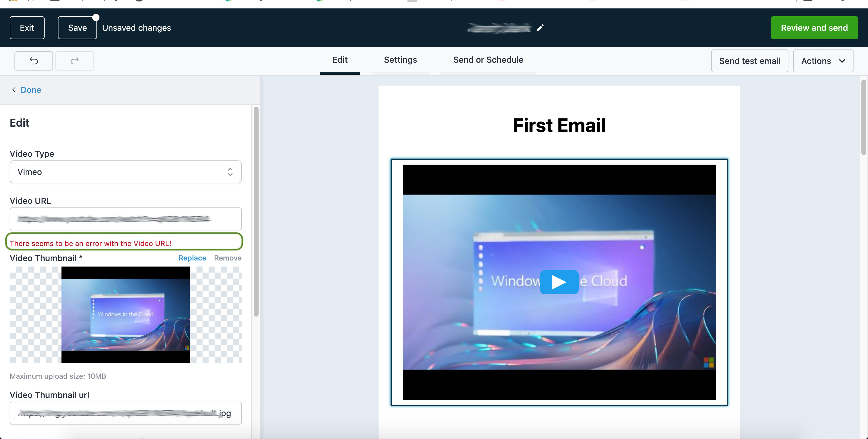The height and width of the screenshot is (439, 868).
Task: Open the Send or Schedule tab
Action: 488,60
